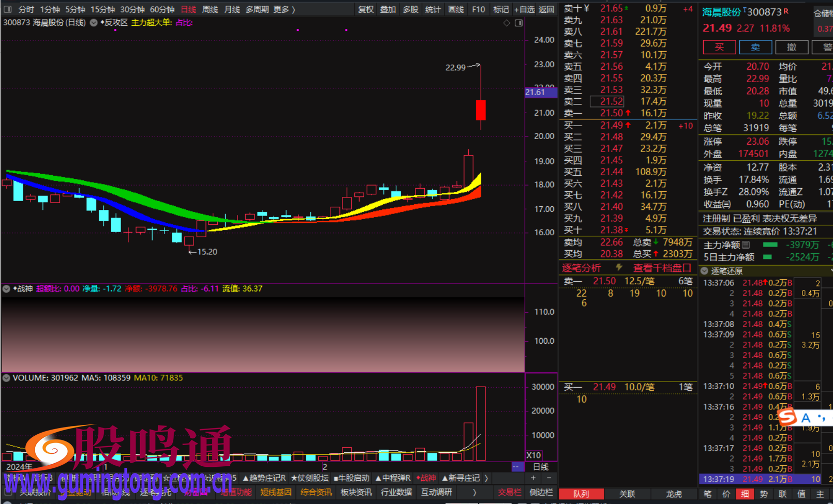
Task: Click the Sogou input method S icon
Action: [787, 417]
